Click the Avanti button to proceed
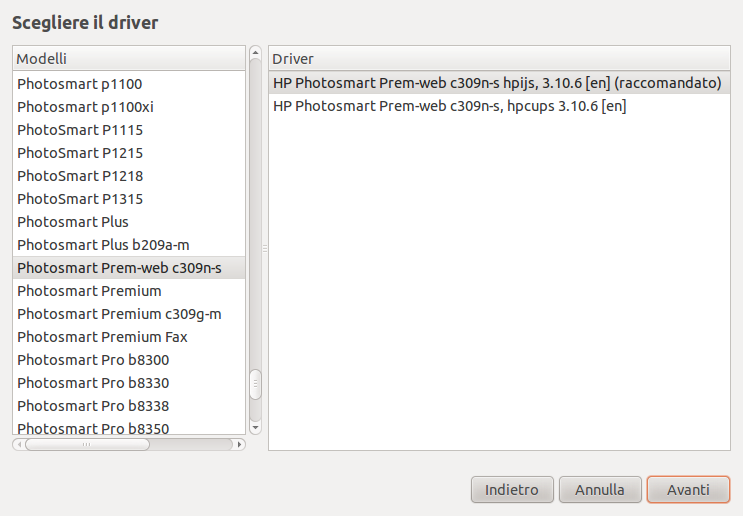 (x=688, y=489)
